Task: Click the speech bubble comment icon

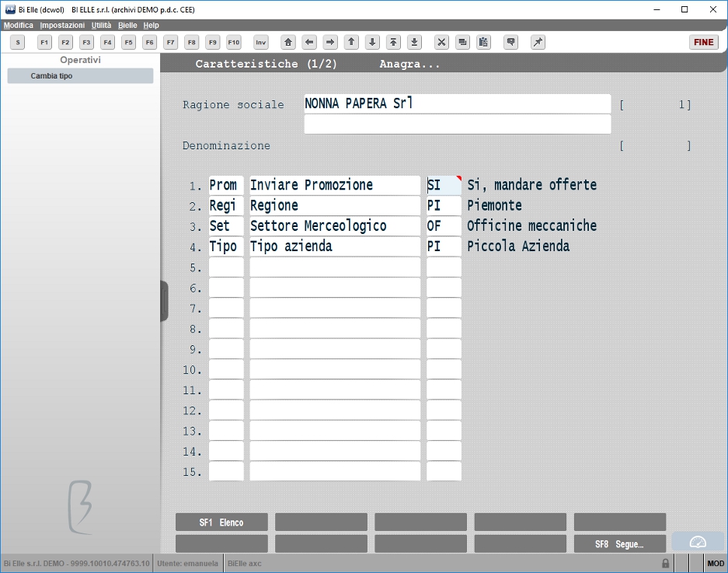Action: 510,42
